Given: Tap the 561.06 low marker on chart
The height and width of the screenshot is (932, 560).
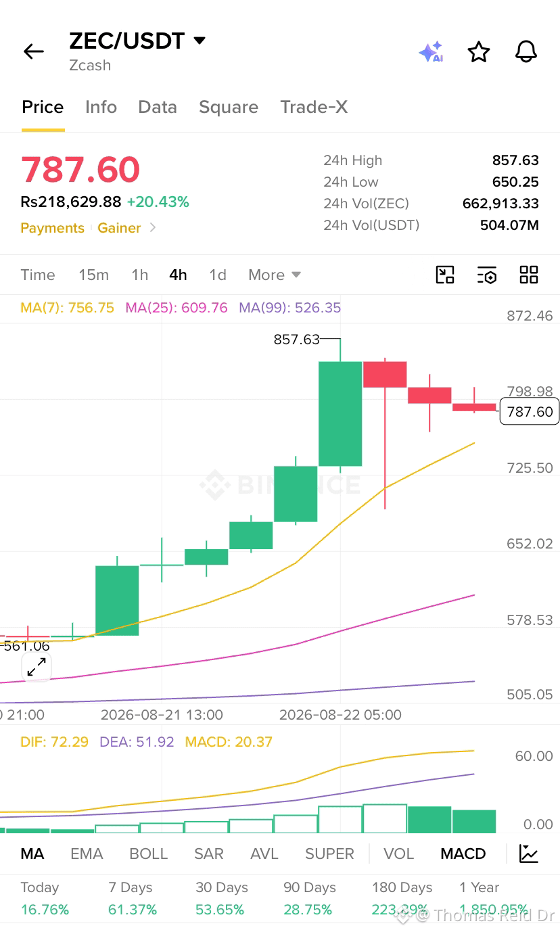Looking at the screenshot, I should pos(27,645).
